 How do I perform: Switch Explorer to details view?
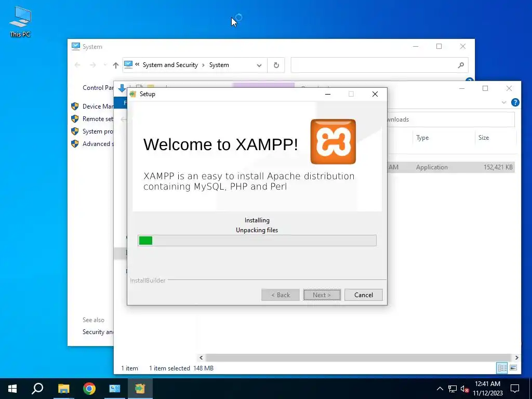pyautogui.click(x=502, y=368)
